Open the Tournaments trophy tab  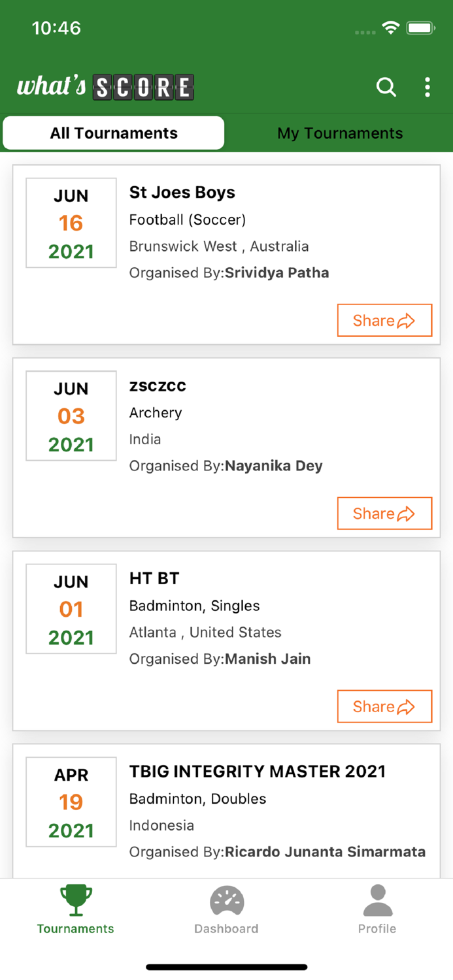pyautogui.click(x=76, y=900)
